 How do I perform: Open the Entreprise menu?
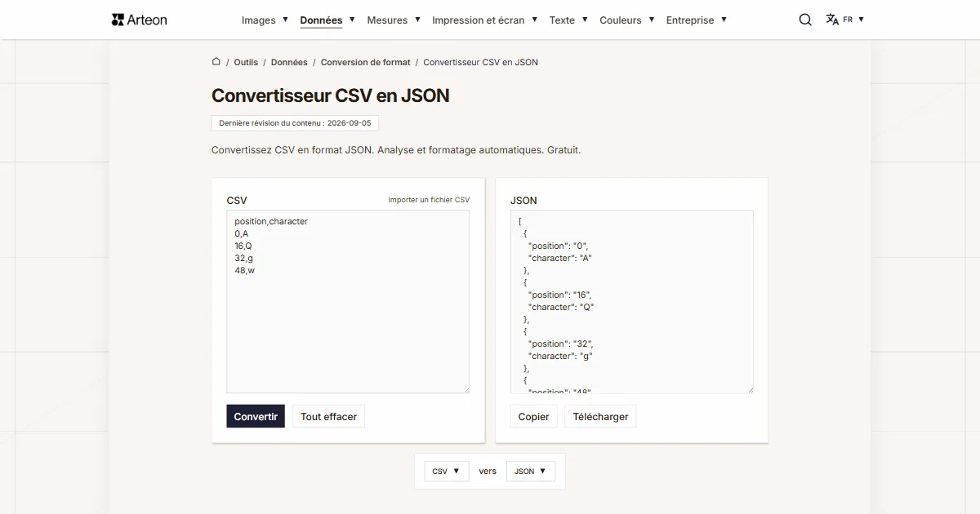coord(690,20)
